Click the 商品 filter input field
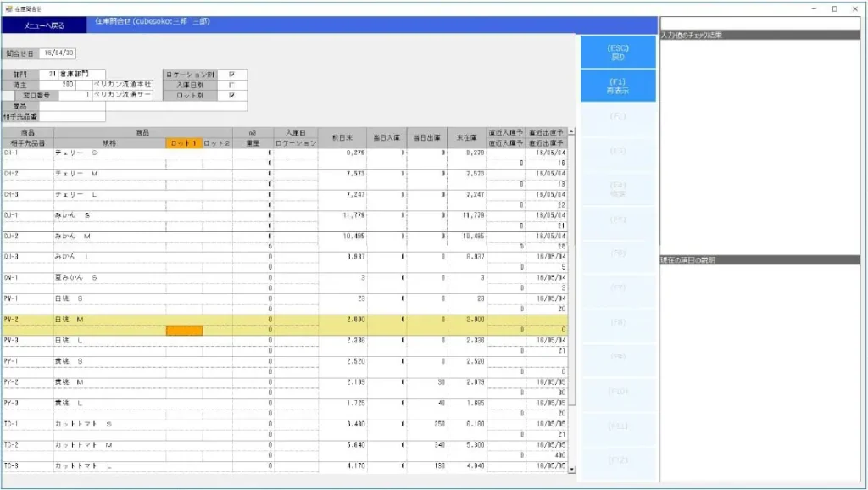This screenshot has height=490, width=868. pos(72,106)
